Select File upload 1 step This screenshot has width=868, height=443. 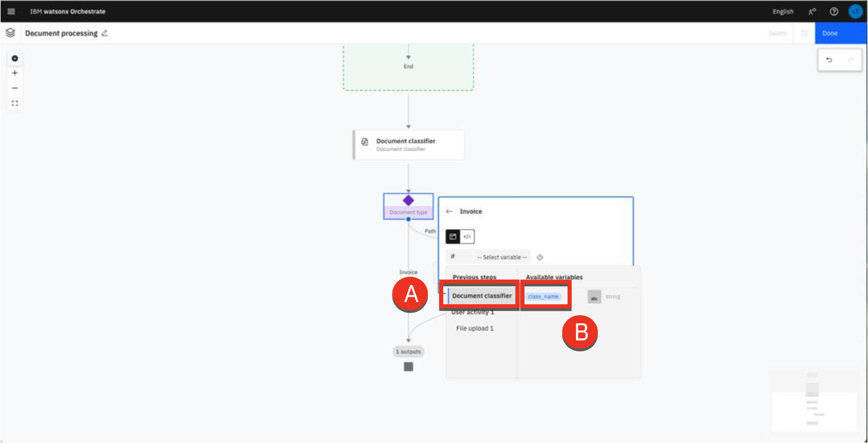[x=475, y=329]
